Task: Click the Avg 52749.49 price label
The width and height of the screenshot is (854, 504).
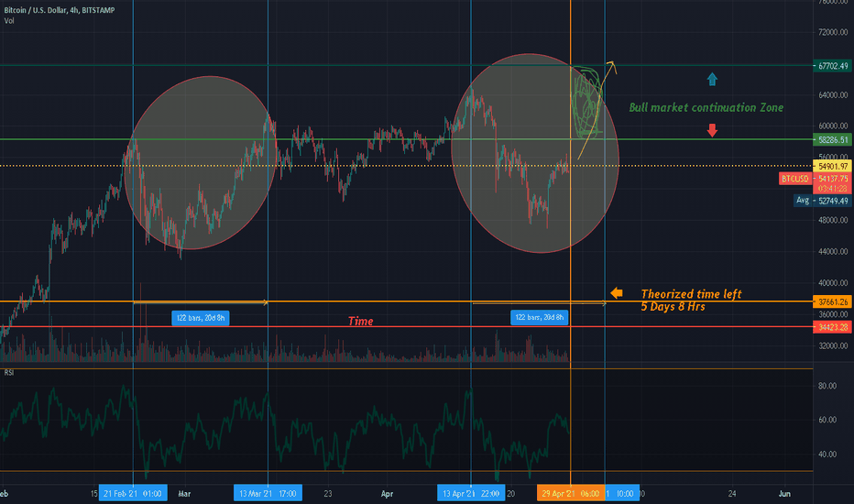Action: click(822, 201)
